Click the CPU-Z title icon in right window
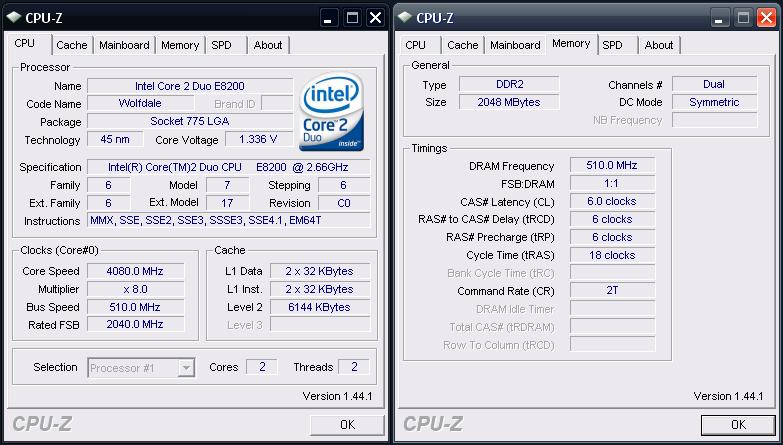This screenshot has width=783, height=445. click(405, 17)
